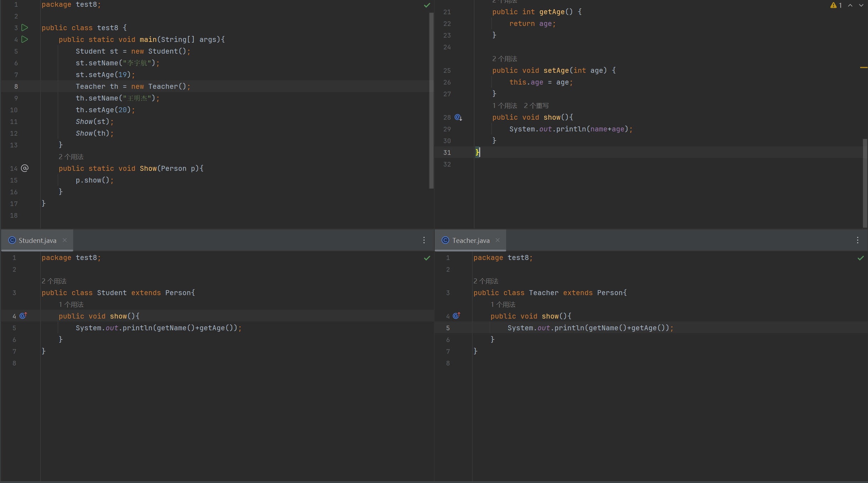868x483 pixels.
Task: Click println line in Student.java
Action: pos(159,328)
